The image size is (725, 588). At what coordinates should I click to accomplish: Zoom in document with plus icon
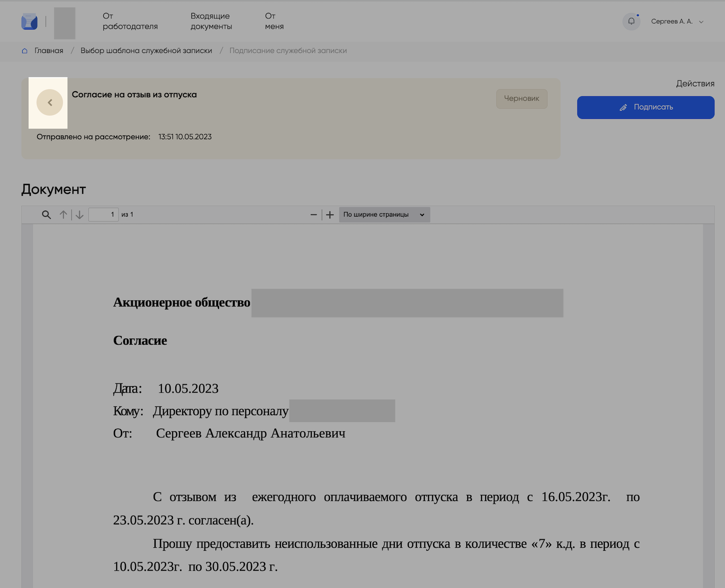(x=330, y=215)
